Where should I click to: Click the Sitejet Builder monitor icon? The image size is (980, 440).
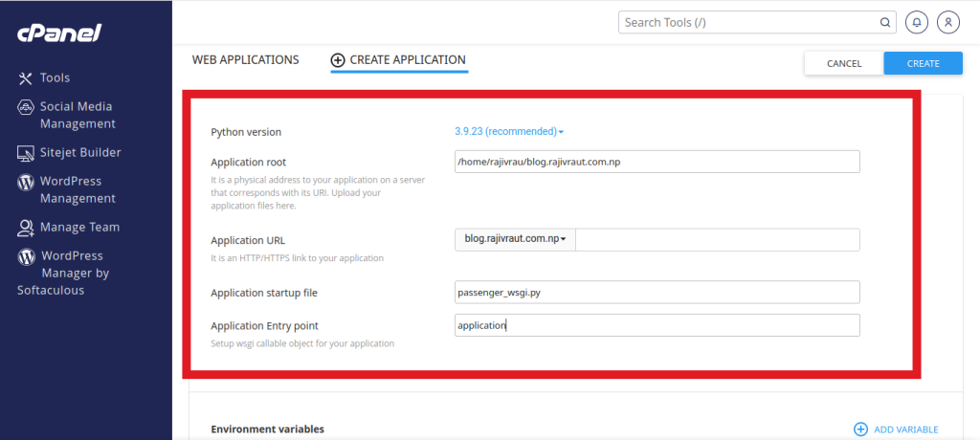tap(26, 152)
